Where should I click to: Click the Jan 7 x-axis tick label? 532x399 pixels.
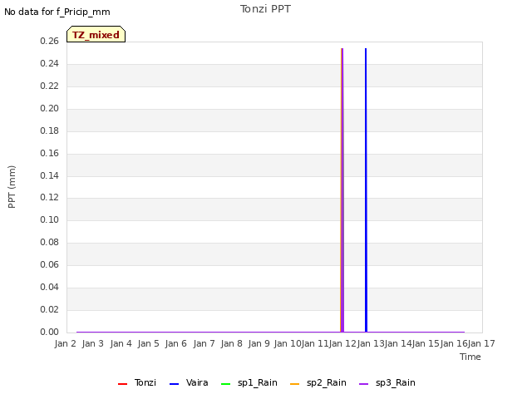pos(204,343)
